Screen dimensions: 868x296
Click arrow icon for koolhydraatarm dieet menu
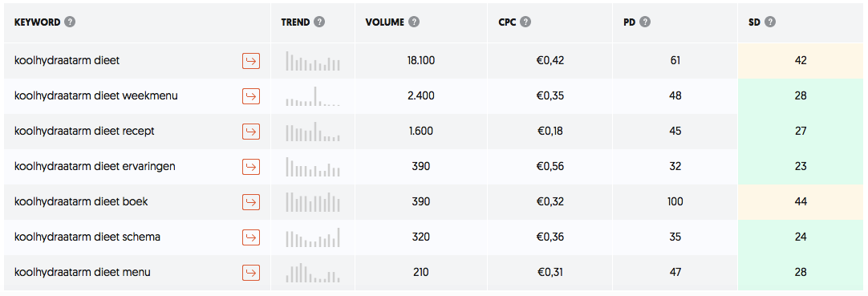pos(251,273)
